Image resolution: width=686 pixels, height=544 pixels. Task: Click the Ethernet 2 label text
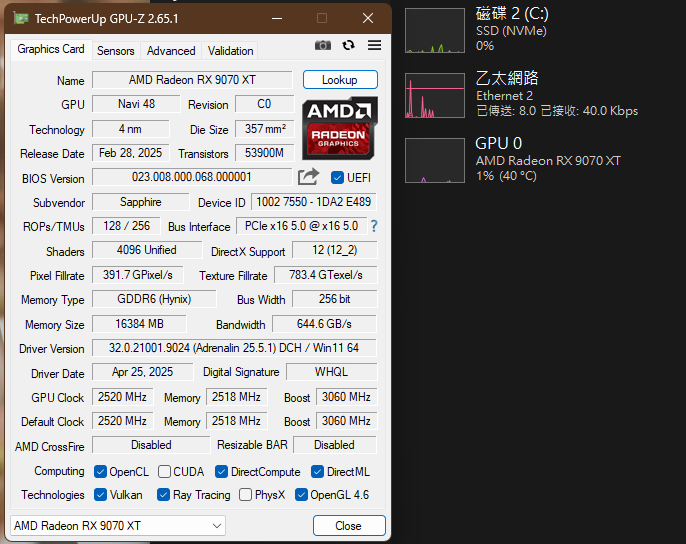tap(504, 96)
